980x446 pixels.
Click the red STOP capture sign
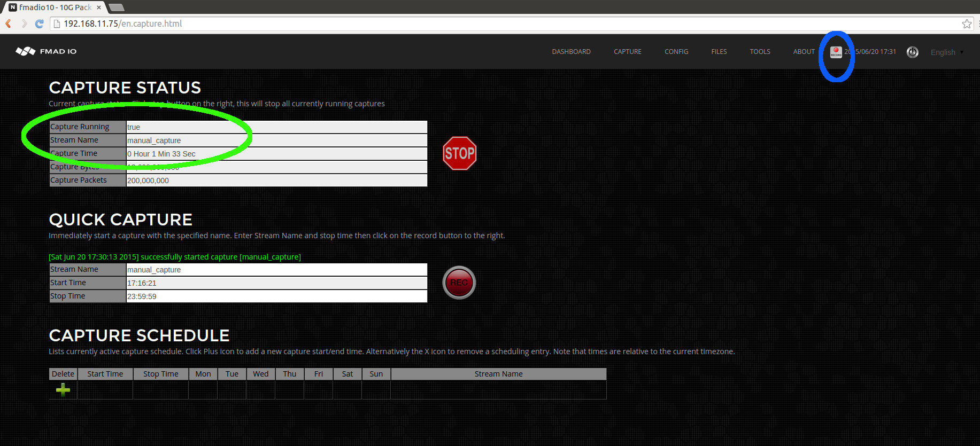tap(459, 154)
